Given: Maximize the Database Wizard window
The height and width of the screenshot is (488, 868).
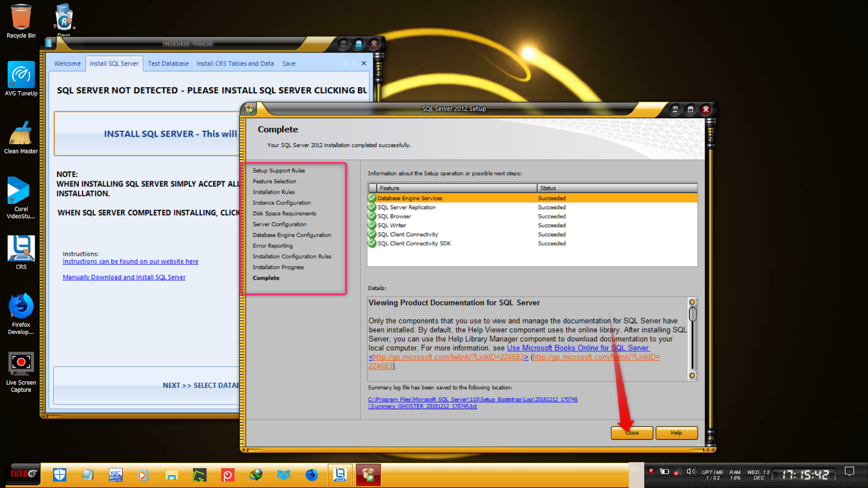Looking at the screenshot, I should point(359,44).
